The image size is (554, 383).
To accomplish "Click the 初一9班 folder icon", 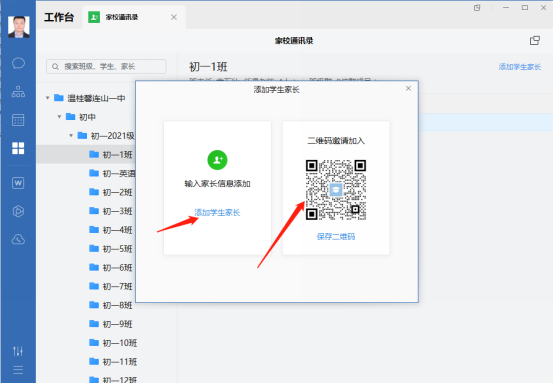I will (x=94, y=323).
